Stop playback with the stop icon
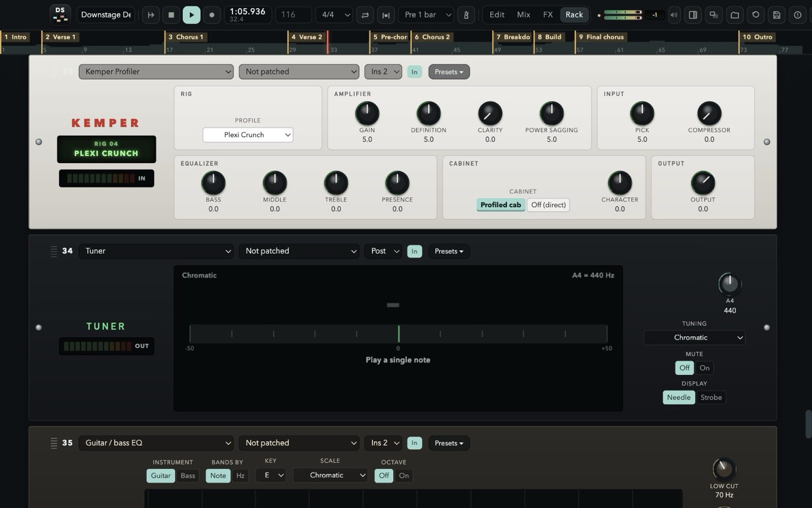 click(x=171, y=15)
